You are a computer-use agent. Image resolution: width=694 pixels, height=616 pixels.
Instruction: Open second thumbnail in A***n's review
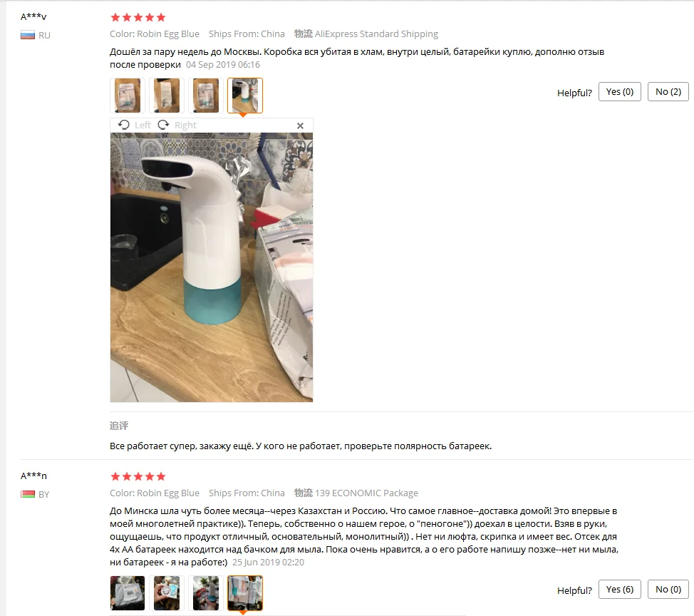click(167, 593)
